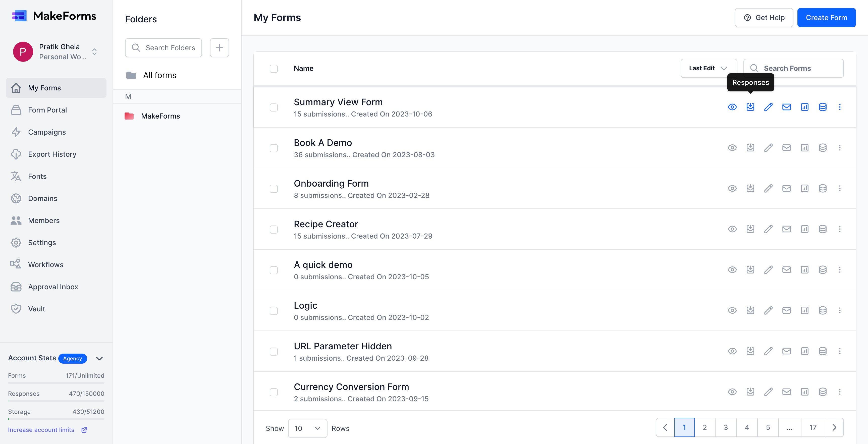
Task: Open Workflows in sidebar
Action: 56,265
